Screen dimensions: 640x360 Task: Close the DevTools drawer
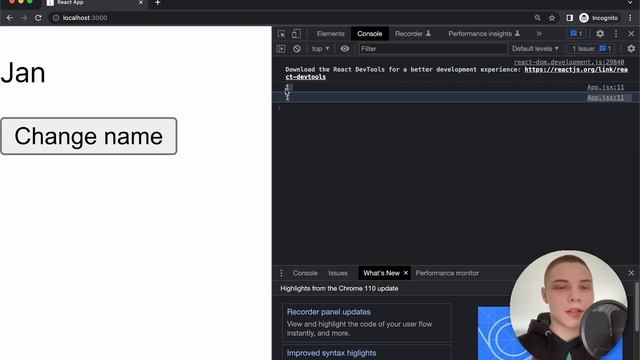631,273
